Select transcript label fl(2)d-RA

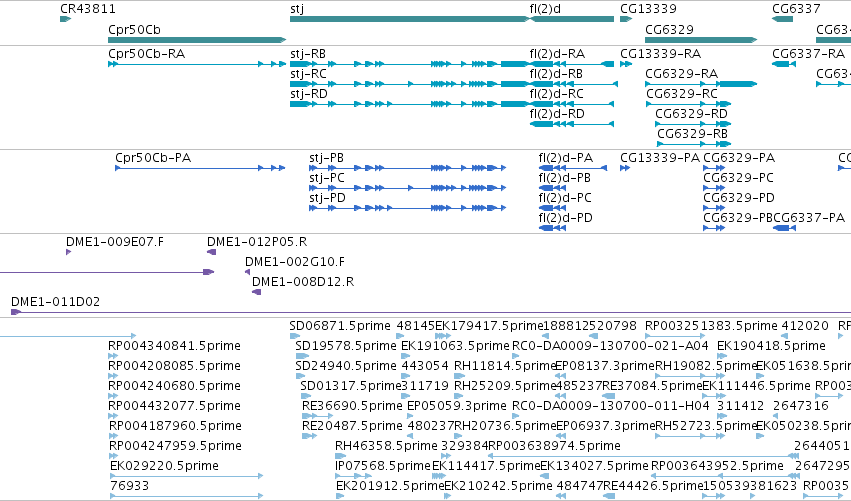click(x=557, y=54)
